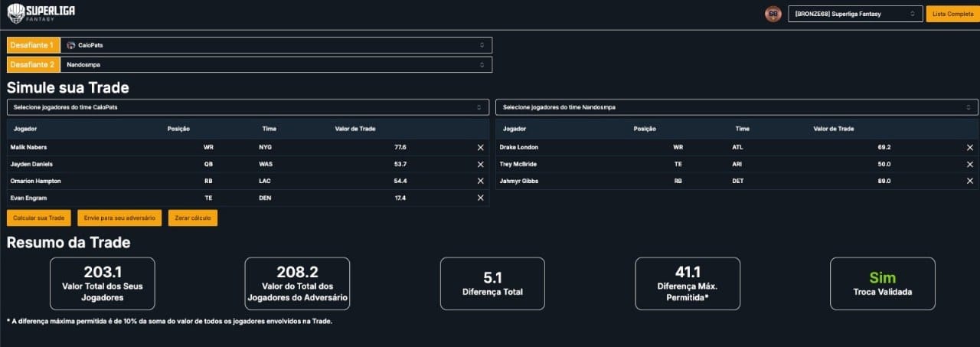Click Envie para seu adversário button
Image resolution: width=980 pixels, height=347 pixels.
pyautogui.click(x=119, y=218)
